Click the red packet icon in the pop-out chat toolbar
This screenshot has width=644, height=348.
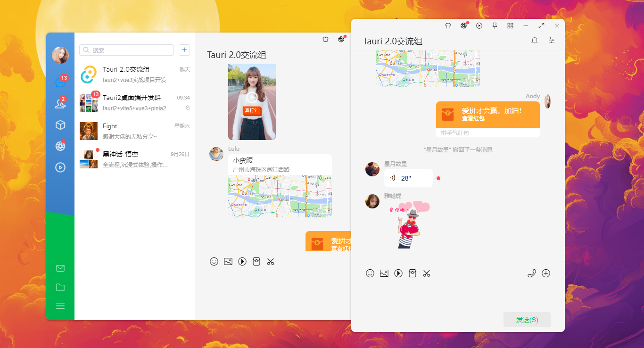(x=413, y=273)
